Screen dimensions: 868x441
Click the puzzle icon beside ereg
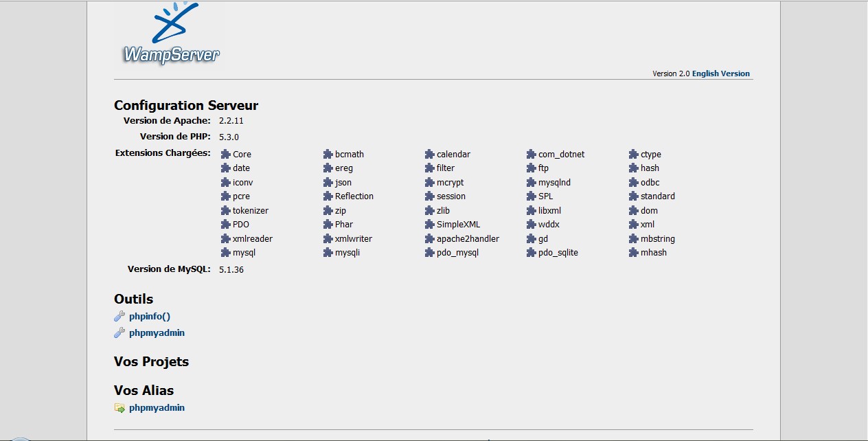click(x=328, y=168)
